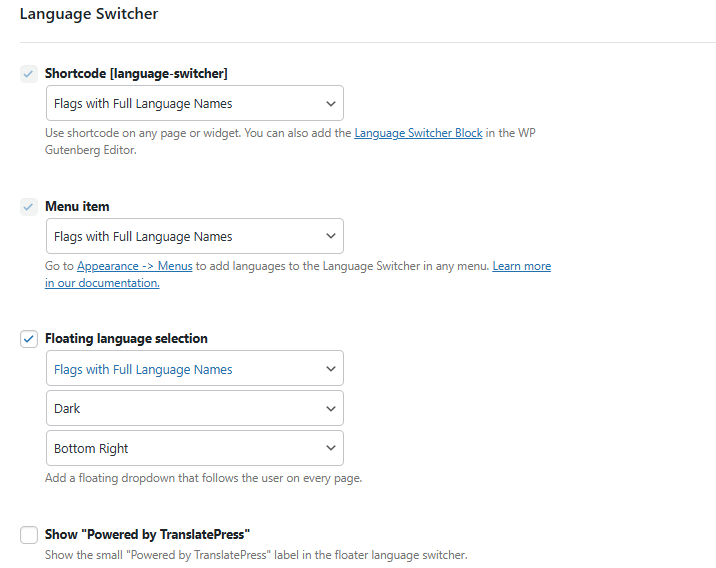
Task: Enable Show "Powered by TranslatePress" checkbox
Action: coord(29,535)
